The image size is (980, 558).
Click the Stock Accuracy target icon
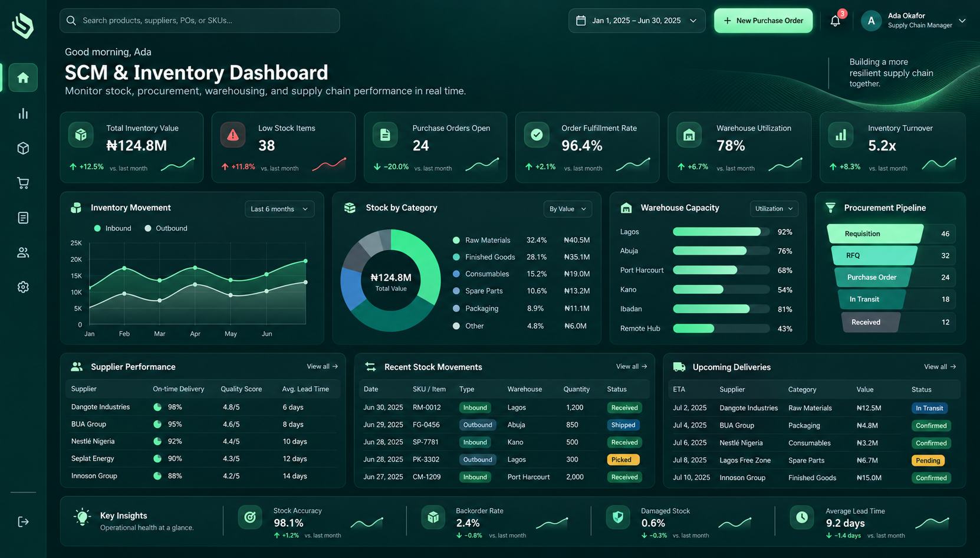pos(250,517)
